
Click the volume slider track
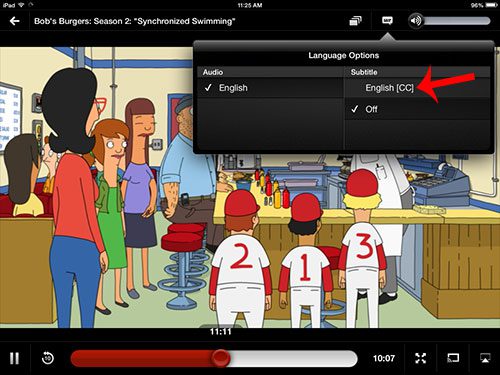pyautogui.click(x=457, y=21)
